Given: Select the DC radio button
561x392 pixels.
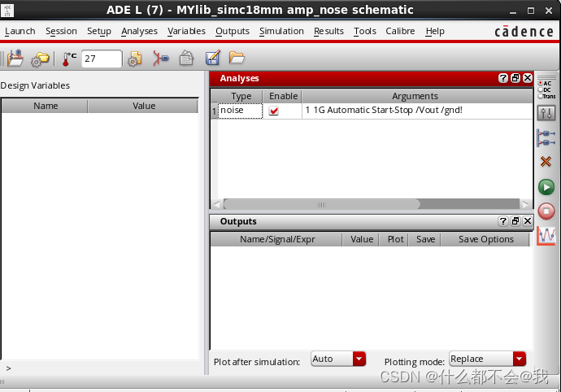Looking at the screenshot, I should pos(540,89).
